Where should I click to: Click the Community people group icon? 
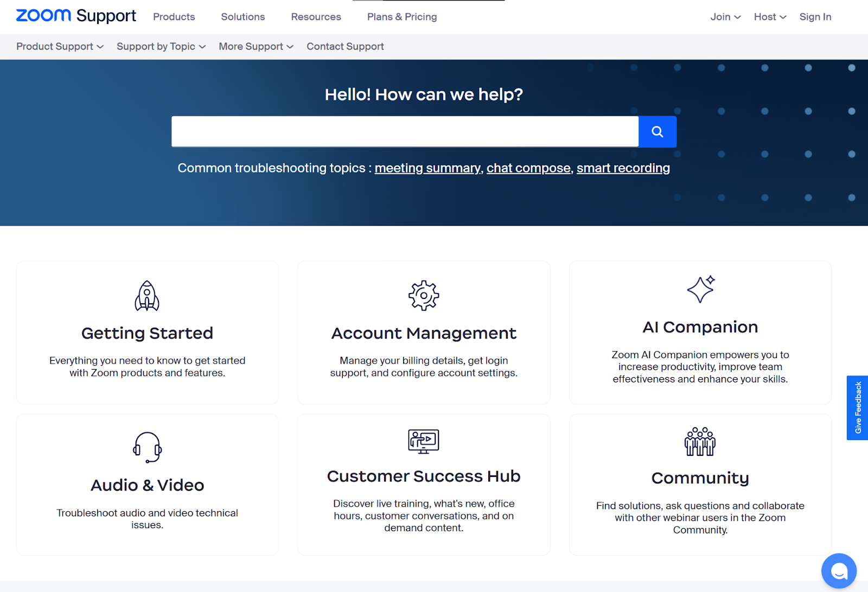(x=700, y=441)
